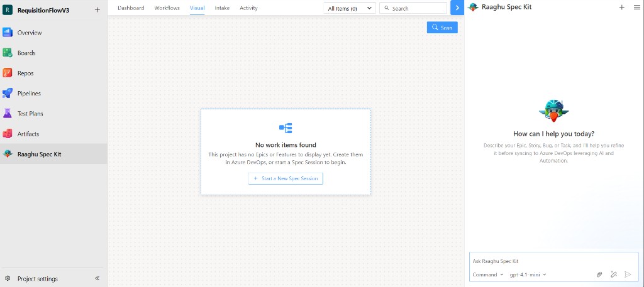
Task: Click Raaghu bird logo in chat panel header
Action: (473, 7)
